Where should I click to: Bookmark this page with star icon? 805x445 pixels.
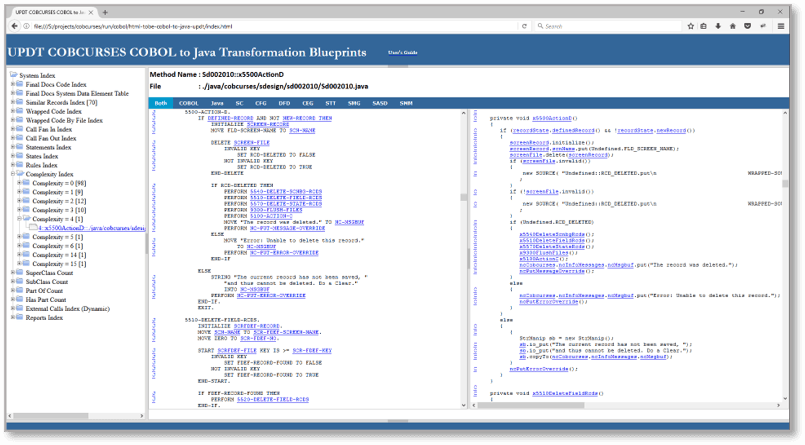[691, 26]
